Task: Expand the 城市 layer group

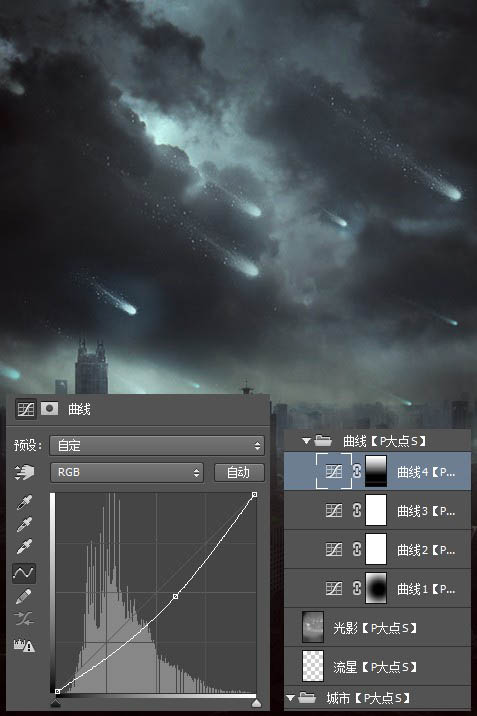Action: [x=290, y=697]
